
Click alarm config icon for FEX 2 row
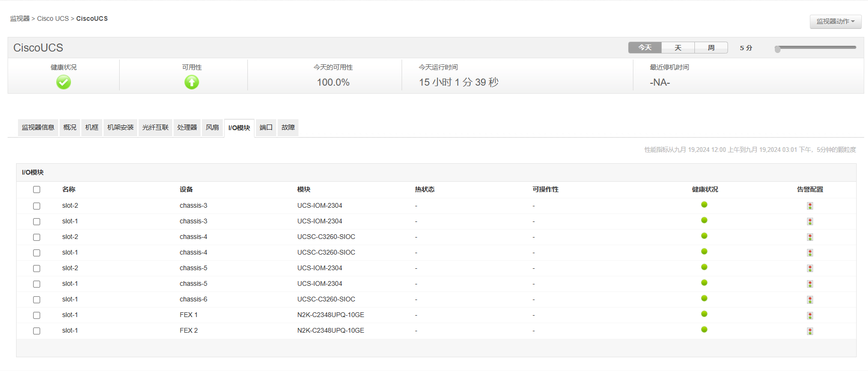pyautogui.click(x=810, y=331)
